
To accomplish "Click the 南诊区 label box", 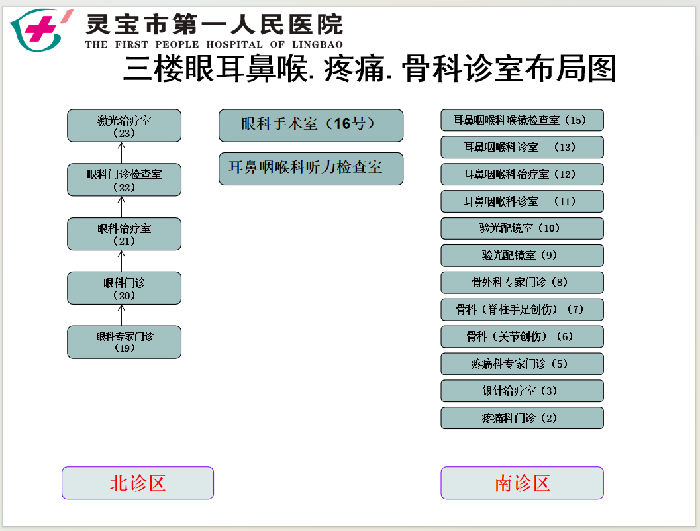I will [522, 483].
